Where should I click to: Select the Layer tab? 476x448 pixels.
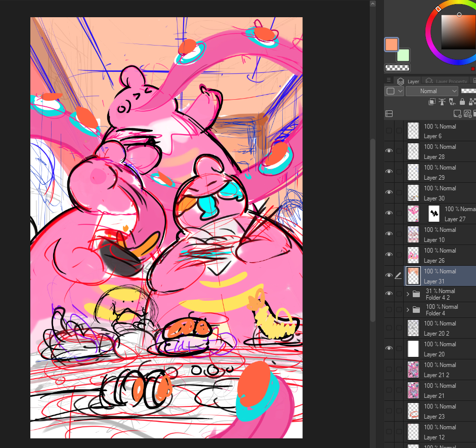409,81
